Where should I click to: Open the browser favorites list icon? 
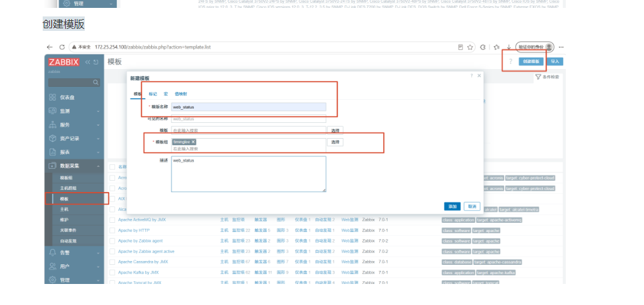click(x=497, y=47)
